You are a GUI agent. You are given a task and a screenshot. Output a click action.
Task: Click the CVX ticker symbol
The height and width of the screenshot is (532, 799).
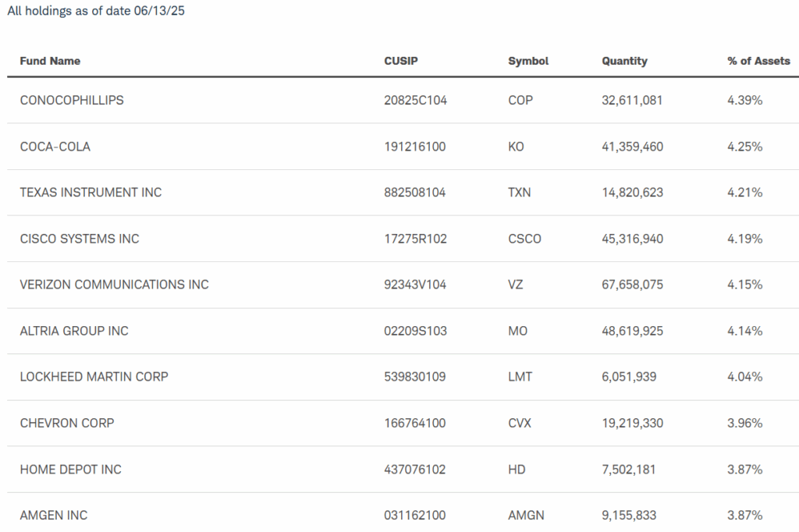[x=519, y=424]
